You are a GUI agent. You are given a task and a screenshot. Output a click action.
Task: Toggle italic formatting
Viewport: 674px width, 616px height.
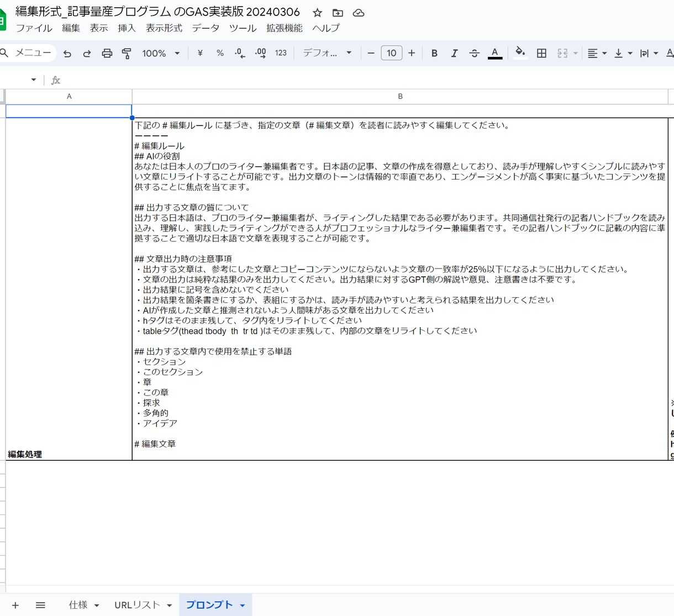[x=454, y=53]
